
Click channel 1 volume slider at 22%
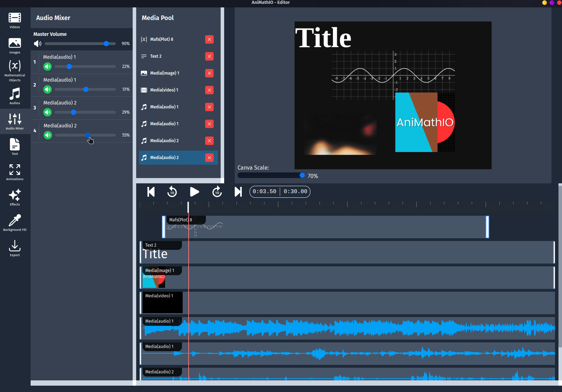(x=69, y=67)
